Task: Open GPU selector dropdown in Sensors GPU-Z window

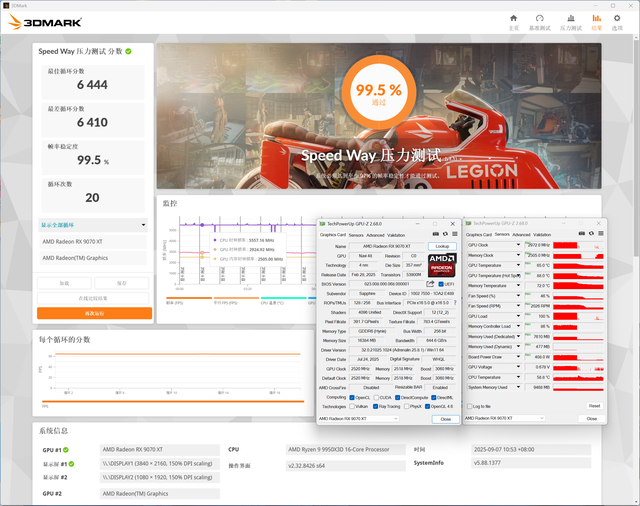Action: tap(504, 418)
